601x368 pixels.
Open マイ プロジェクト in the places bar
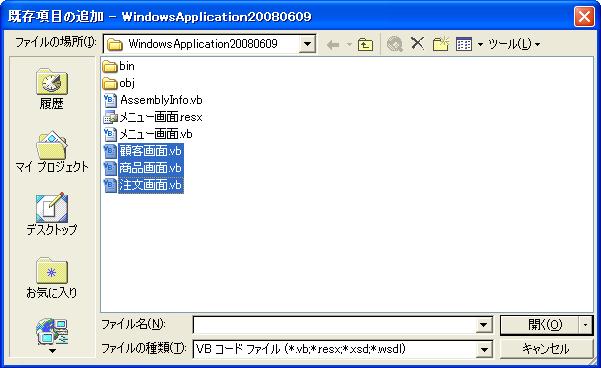point(52,152)
